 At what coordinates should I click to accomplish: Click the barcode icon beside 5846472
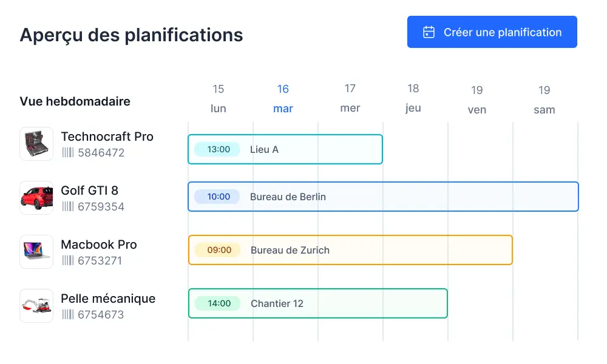click(67, 152)
